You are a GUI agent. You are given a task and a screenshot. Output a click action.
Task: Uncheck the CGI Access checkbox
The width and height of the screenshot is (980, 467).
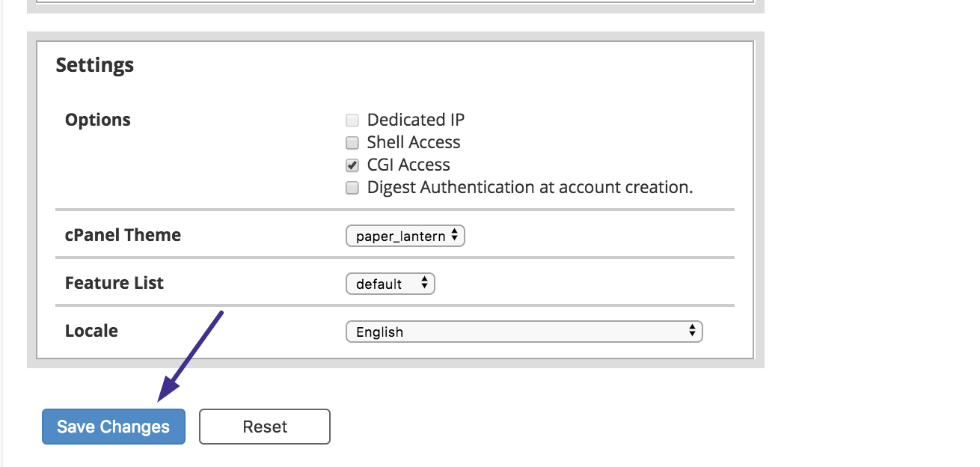(x=352, y=165)
